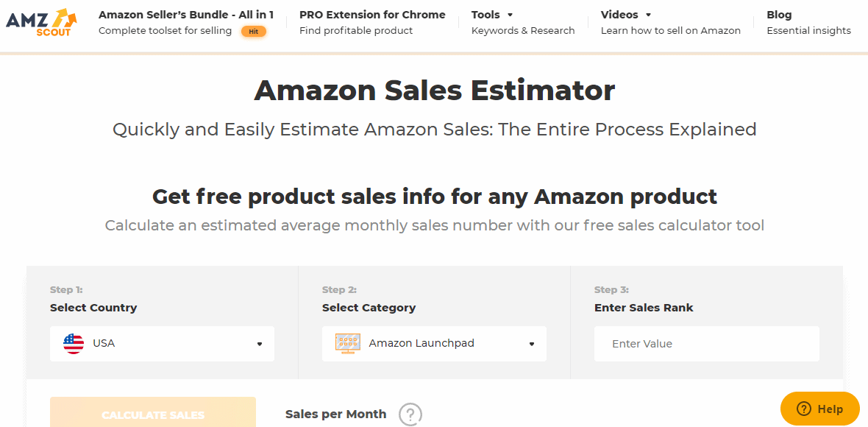Open the Amazon Launchpad category selector
Image resolution: width=868 pixels, height=427 pixels.
[x=434, y=344]
